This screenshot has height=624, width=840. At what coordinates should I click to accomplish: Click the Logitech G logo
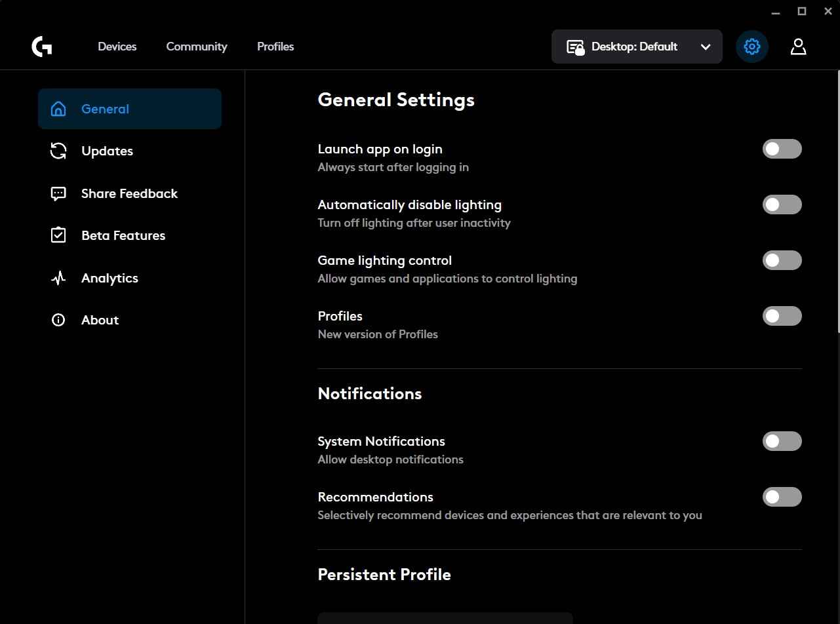tap(42, 47)
